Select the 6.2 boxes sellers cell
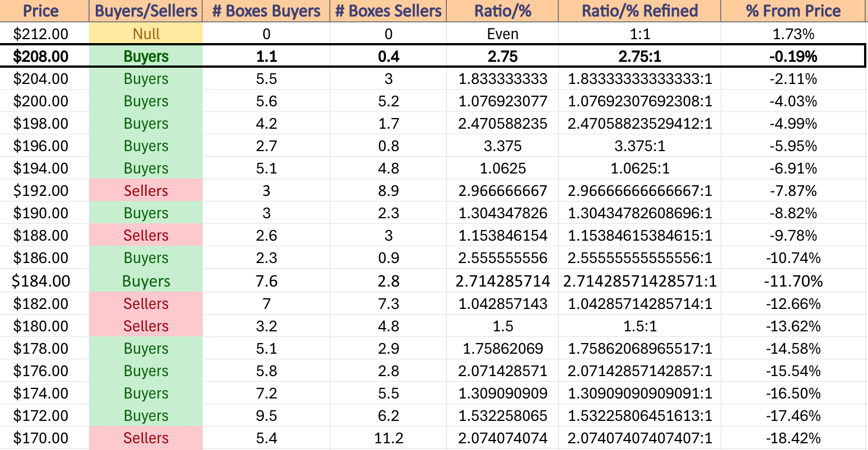 388,415
